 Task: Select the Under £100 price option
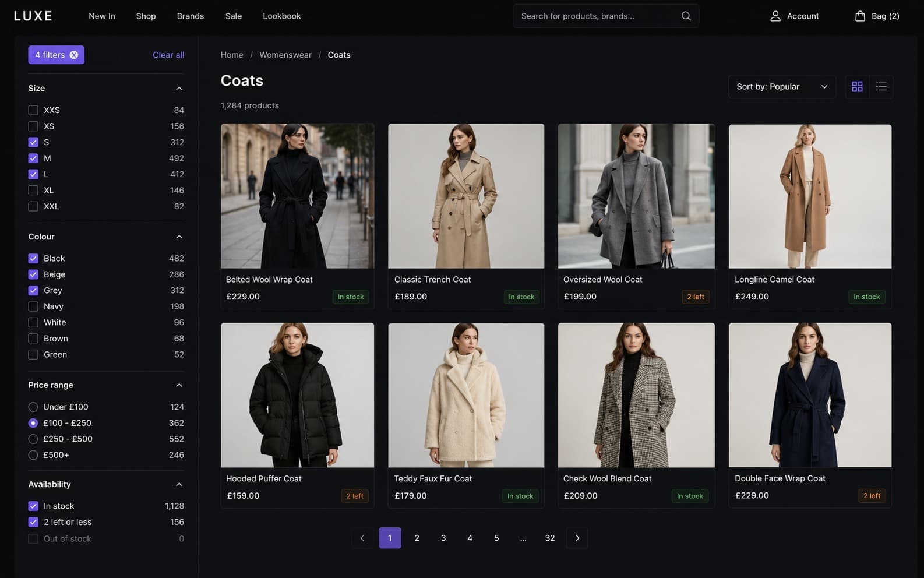point(33,407)
